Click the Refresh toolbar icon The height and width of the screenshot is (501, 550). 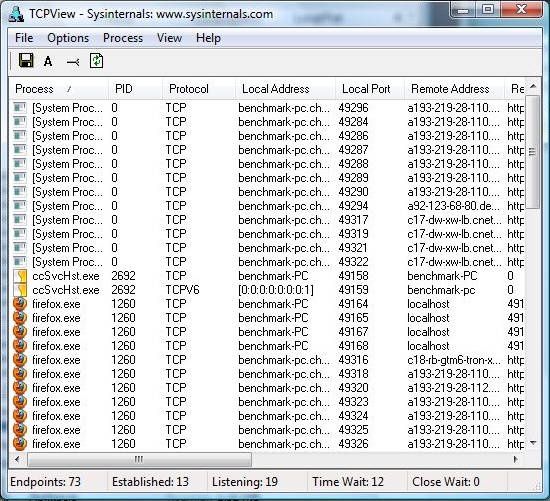pos(96,61)
